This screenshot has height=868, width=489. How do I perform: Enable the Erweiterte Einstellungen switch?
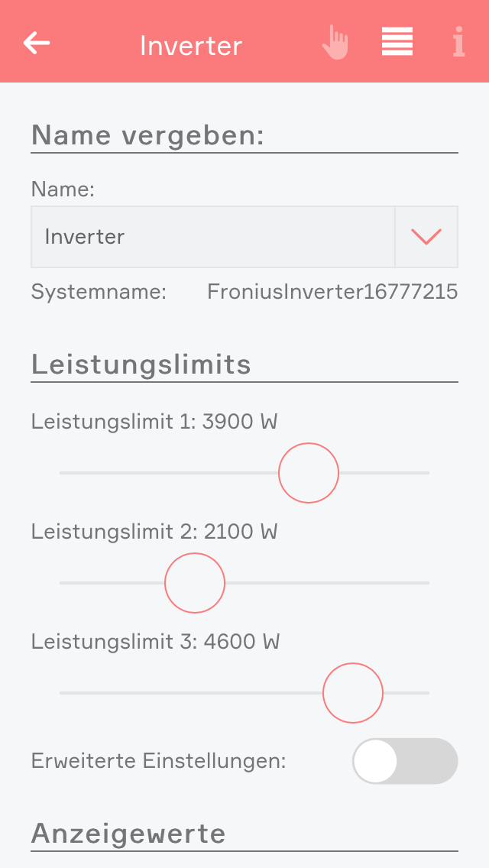405,761
